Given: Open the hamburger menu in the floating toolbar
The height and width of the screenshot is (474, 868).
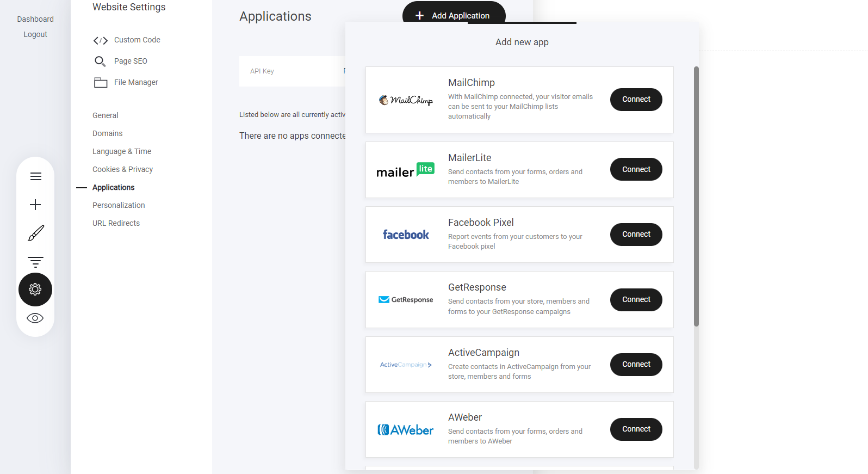Looking at the screenshot, I should click(35, 176).
